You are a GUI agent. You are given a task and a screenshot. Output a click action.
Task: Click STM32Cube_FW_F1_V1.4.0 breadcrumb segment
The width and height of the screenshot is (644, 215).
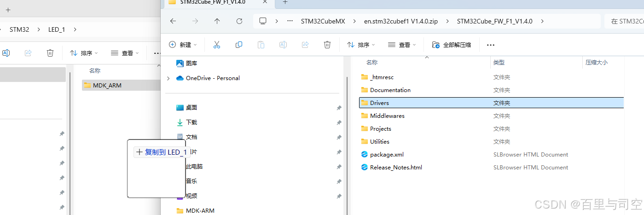point(494,21)
